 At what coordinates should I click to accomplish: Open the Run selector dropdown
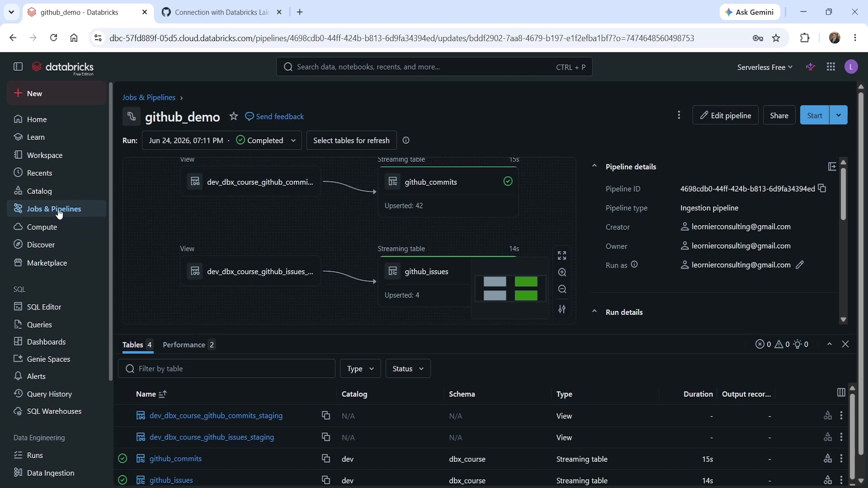coord(222,141)
